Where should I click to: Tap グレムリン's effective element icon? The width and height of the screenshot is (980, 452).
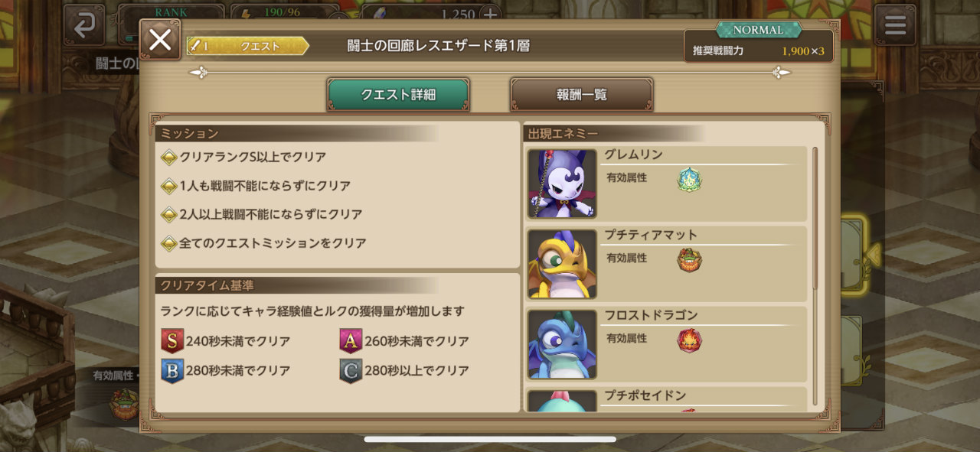(x=689, y=180)
